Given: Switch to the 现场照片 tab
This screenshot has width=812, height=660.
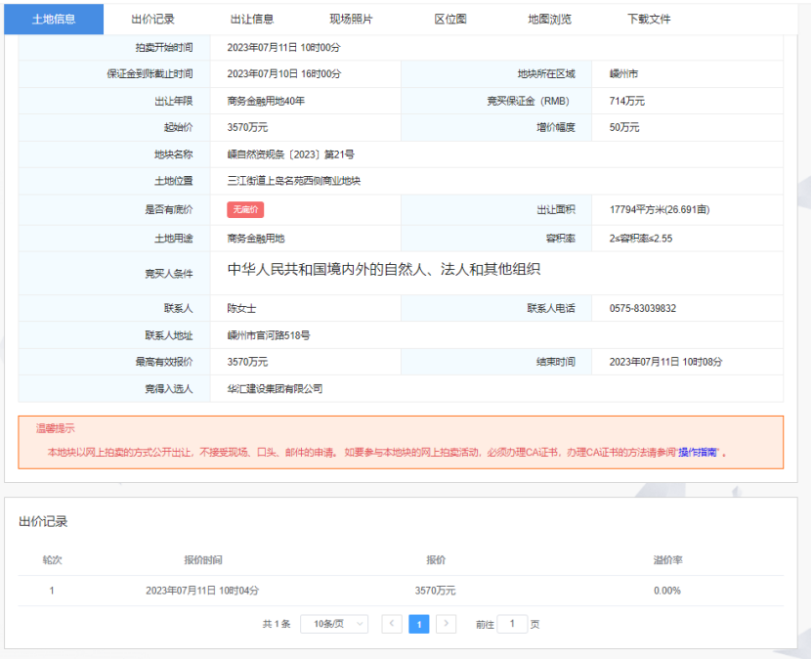Looking at the screenshot, I should point(351,19).
